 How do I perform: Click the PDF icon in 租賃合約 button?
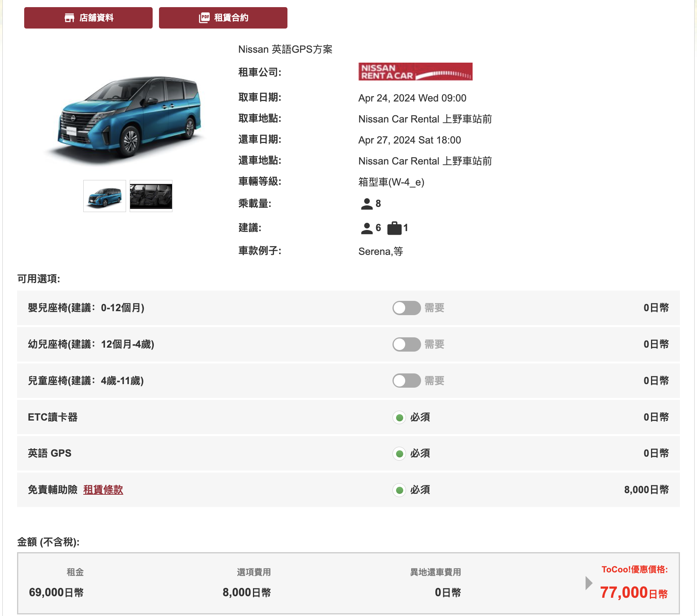click(204, 18)
